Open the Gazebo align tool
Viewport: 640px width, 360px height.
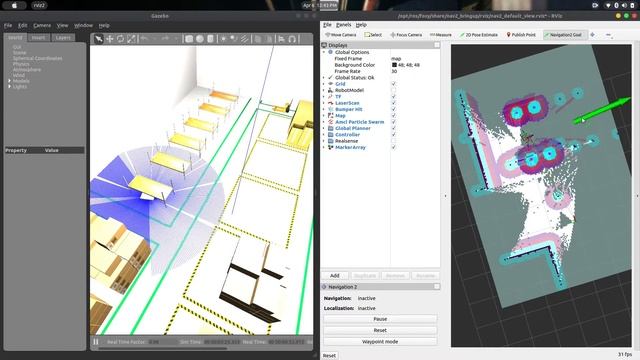(281, 39)
